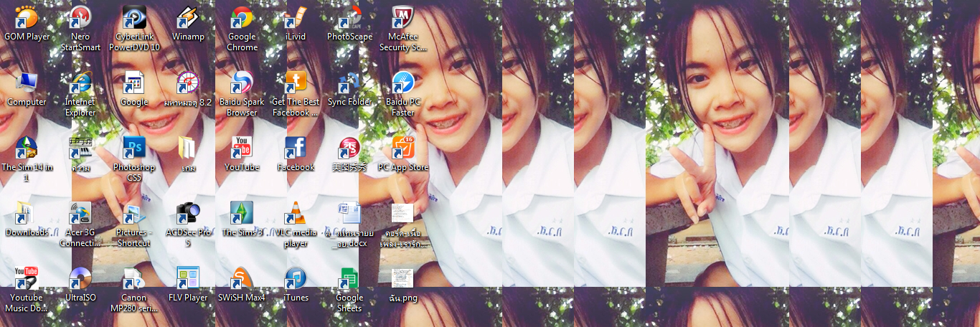Select the Facebook desktop shortcut
Image resolution: width=980 pixels, height=327 pixels.
click(x=296, y=148)
